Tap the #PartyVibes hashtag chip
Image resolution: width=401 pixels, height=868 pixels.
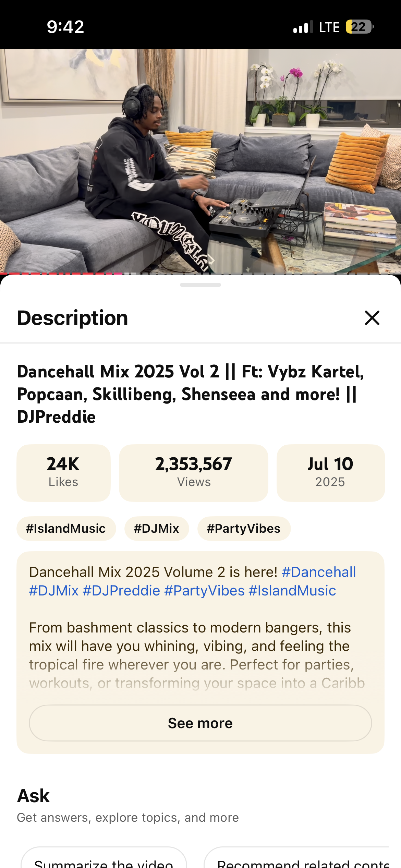tap(244, 529)
